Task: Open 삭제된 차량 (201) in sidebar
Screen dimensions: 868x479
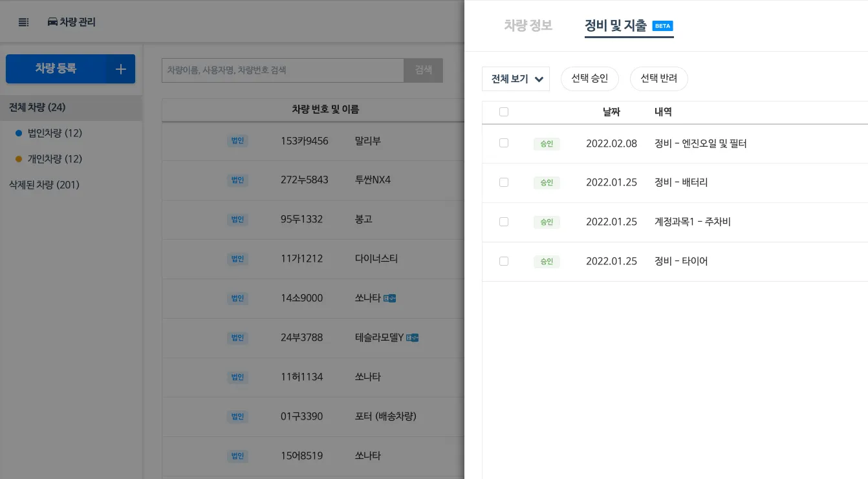Action: [x=44, y=185]
